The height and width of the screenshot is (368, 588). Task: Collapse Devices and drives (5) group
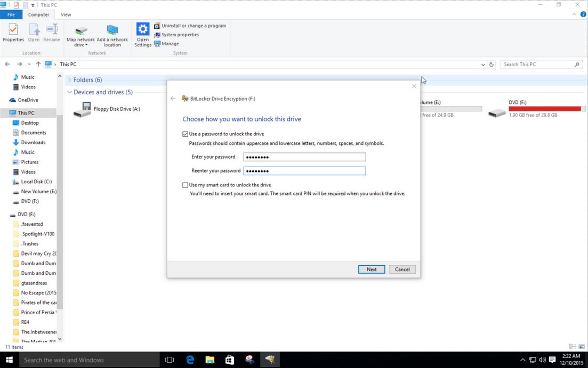(69, 92)
